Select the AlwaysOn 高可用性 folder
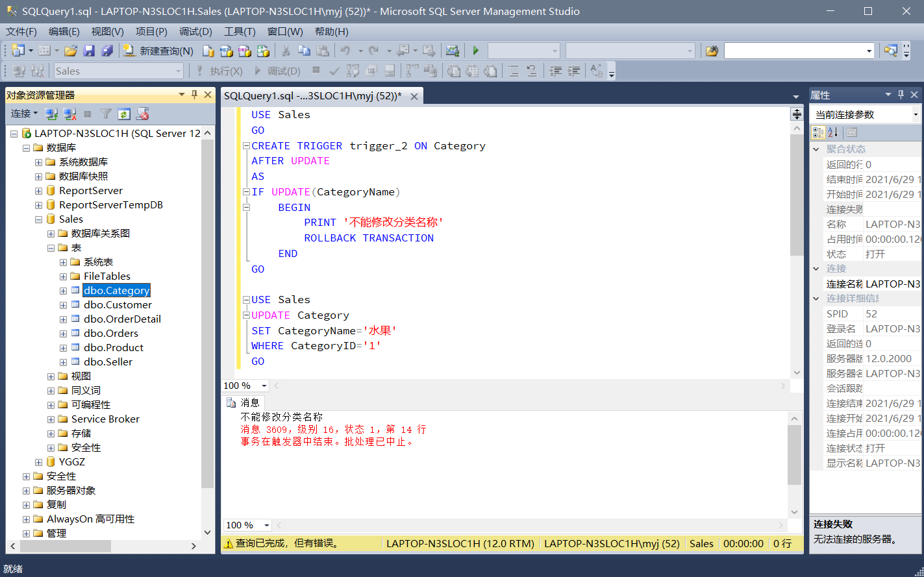The image size is (924, 577). 91,519
